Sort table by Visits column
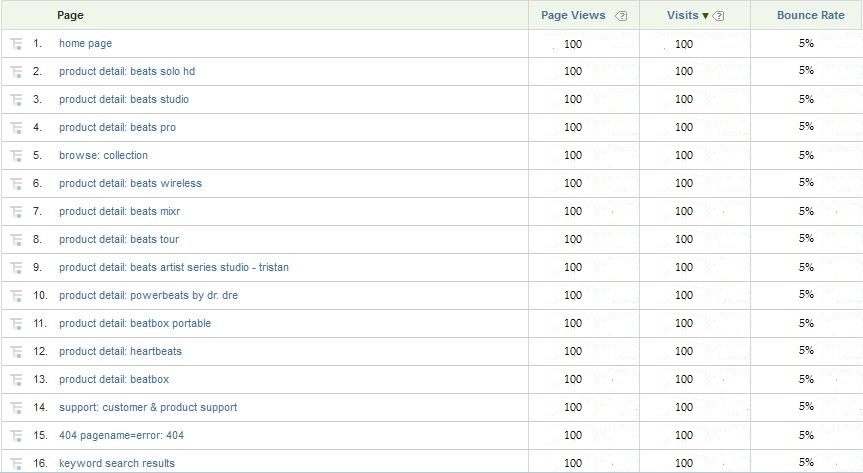The image size is (863, 473). pyautogui.click(x=683, y=15)
